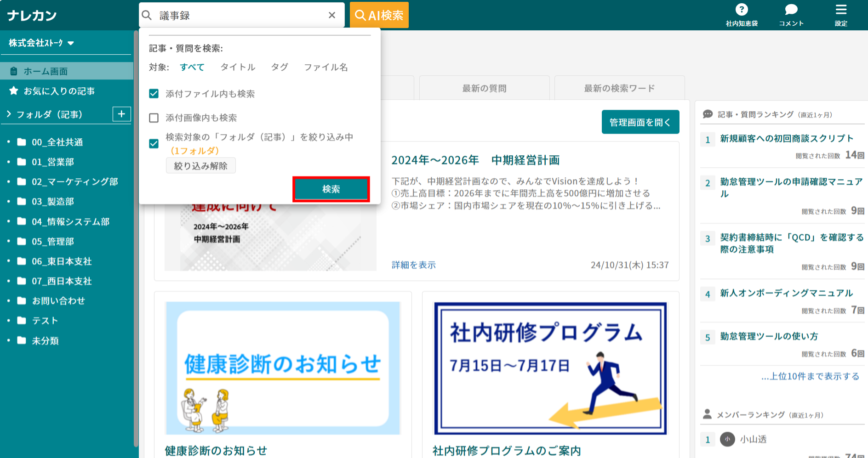Click the star icon for お気に入りの記事

[x=14, y=91]
